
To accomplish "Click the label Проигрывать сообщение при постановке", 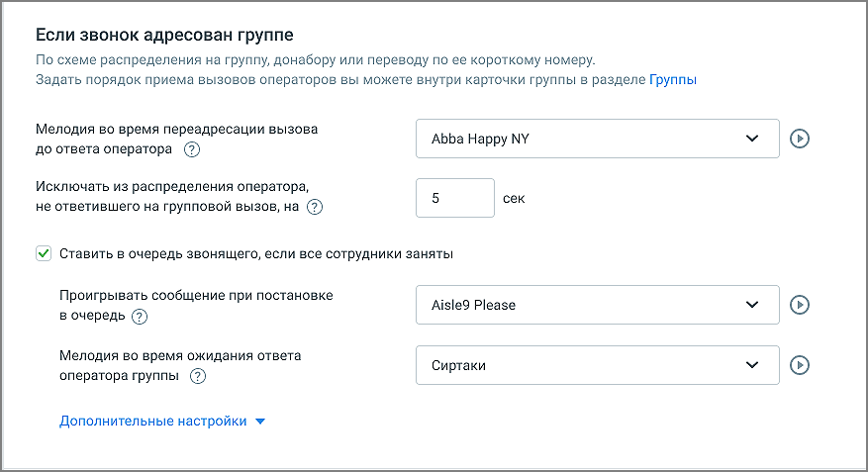I will pyautogui.click(x=196, y=296).
